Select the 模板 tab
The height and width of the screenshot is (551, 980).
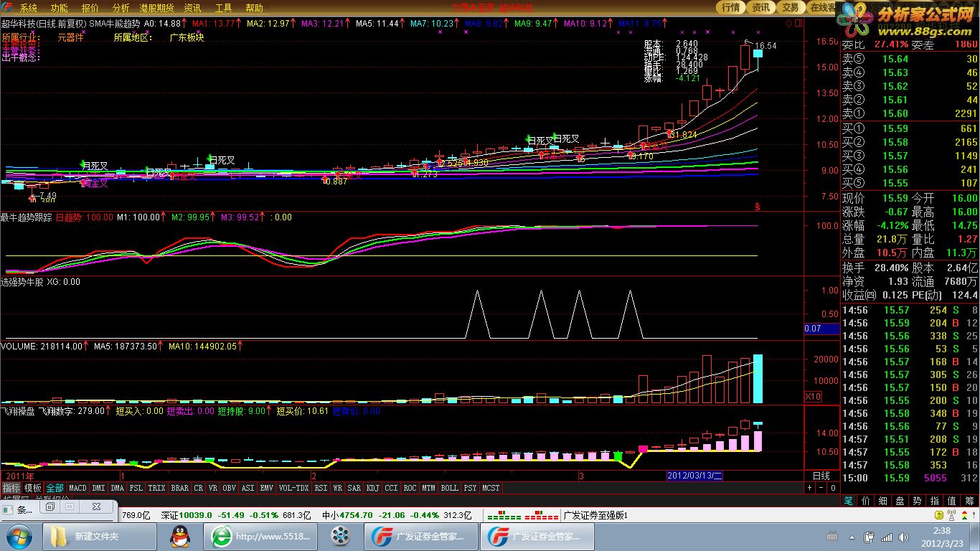(32, 488)
